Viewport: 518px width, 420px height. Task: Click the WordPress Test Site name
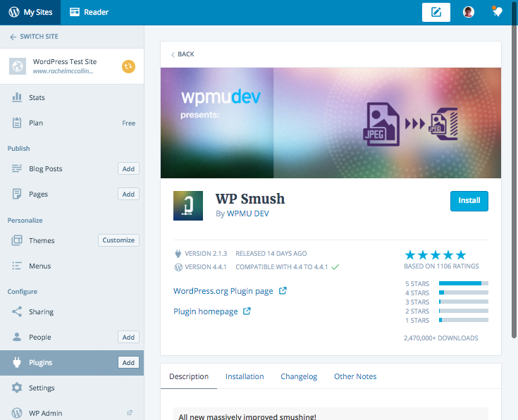[x=65, y=62]
